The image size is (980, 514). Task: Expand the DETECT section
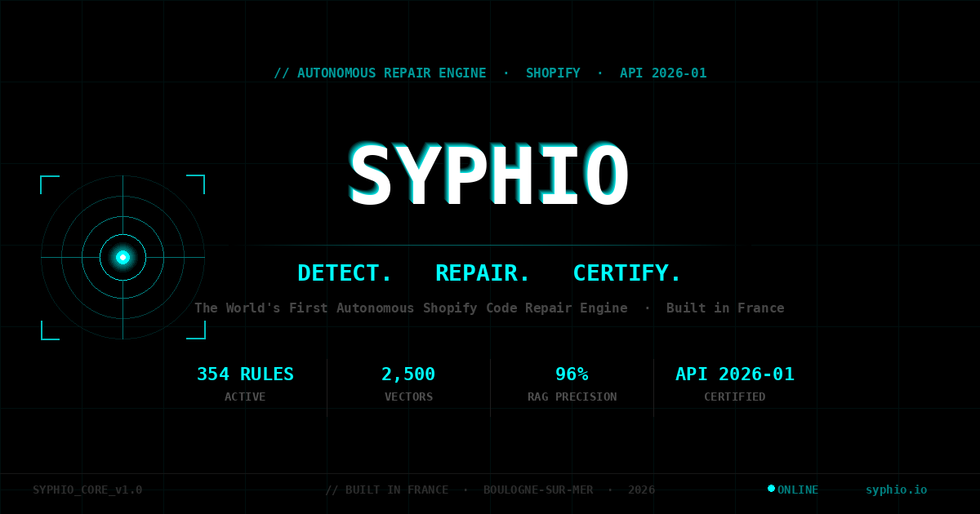344,273
